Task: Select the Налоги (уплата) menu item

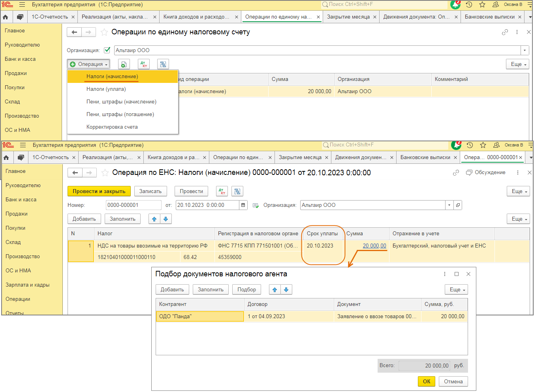Action: [x=122, y=89]
